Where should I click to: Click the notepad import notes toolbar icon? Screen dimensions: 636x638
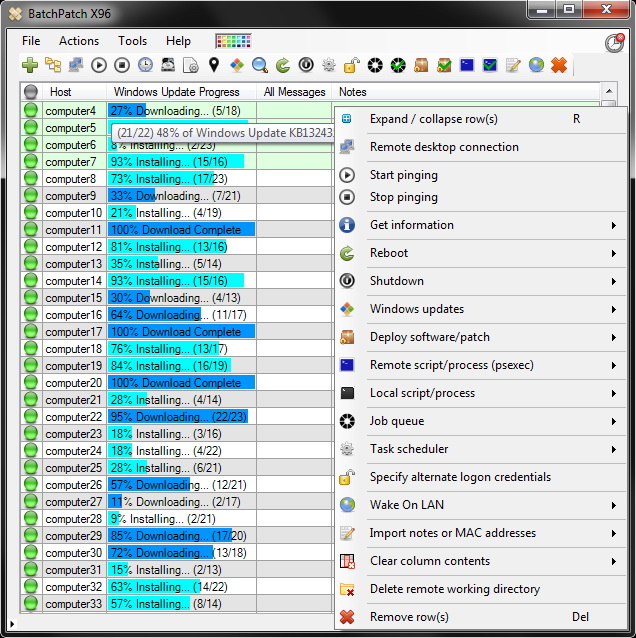click(x=513, y=65)
